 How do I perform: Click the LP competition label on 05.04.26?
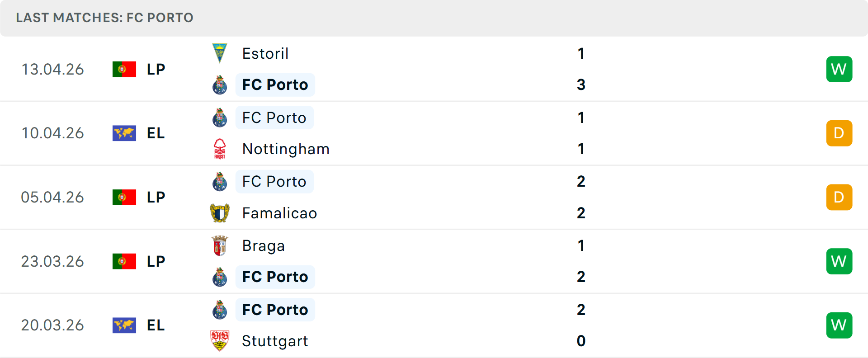[x=156, y=197]
